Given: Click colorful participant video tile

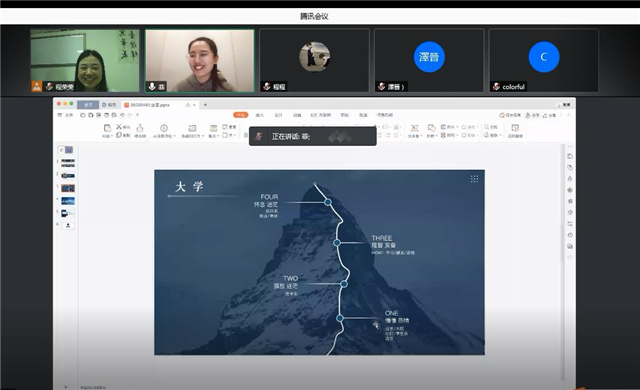Looking at the screenshot, I should [544, 60].
